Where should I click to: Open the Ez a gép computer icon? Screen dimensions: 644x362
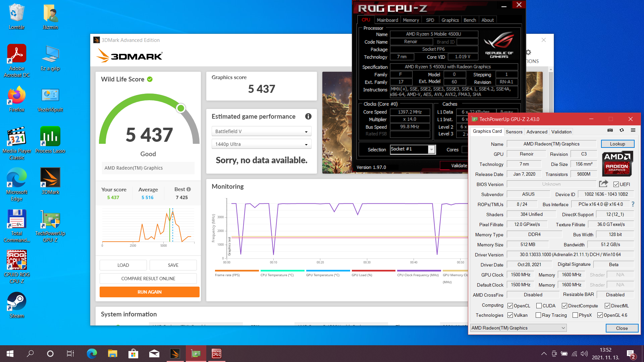coord(50,58)
